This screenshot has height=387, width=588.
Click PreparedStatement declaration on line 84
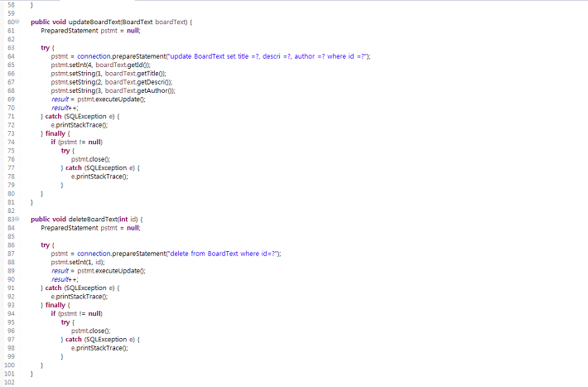coord(90,228)
